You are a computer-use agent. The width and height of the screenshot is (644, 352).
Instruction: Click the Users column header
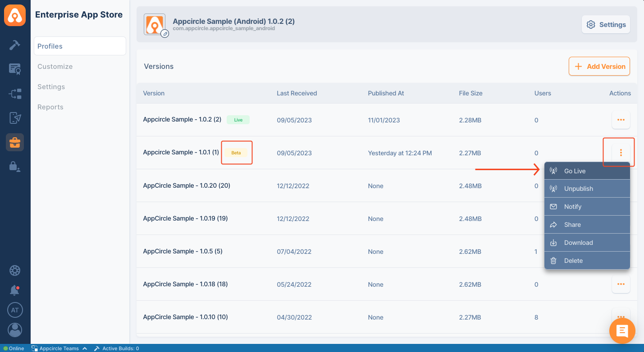(543, 93)
